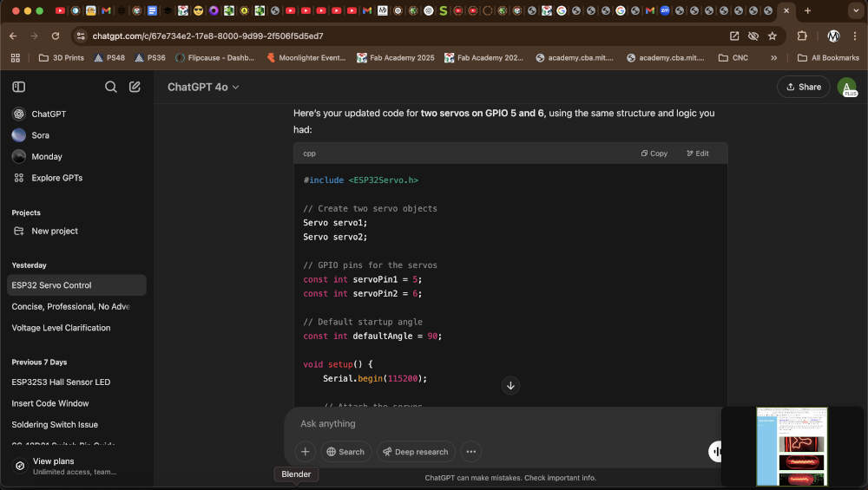
Task: Open a new browser tab
Action: (x=807, y=10)
